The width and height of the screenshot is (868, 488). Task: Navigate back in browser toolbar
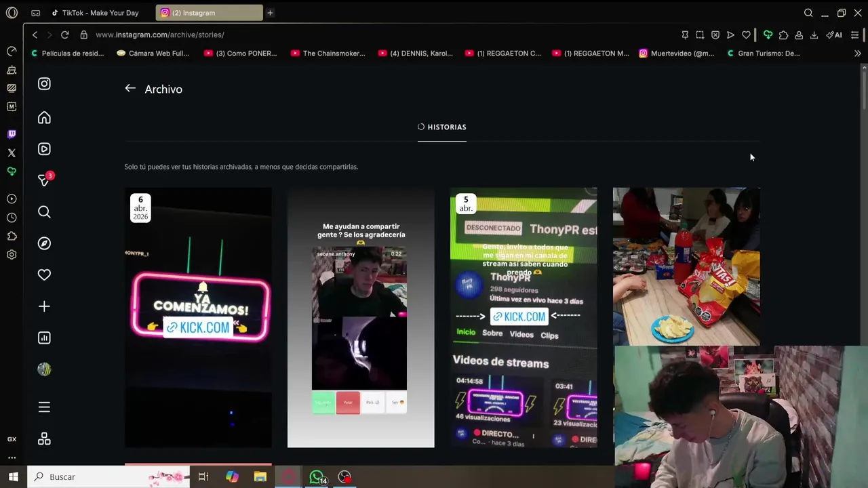coord(35,35)
